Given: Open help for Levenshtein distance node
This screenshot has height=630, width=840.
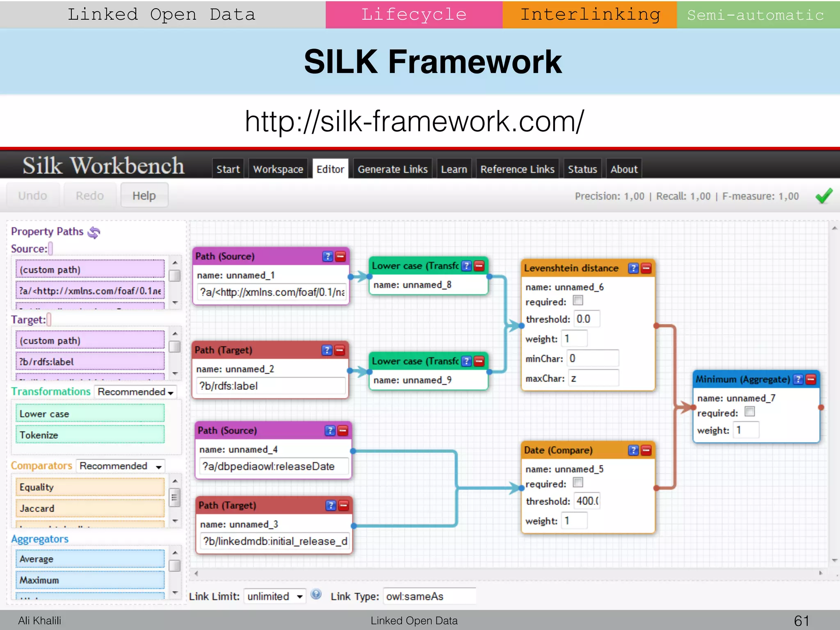Looking at the screenshot, I should pos(634,268).
